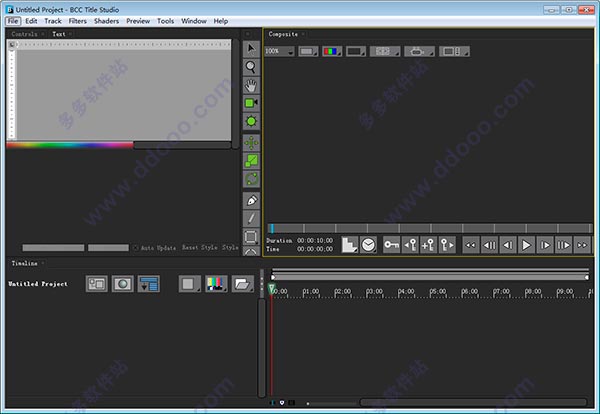
Task: Select the green scale tool
Action: [x=251, y=161]
